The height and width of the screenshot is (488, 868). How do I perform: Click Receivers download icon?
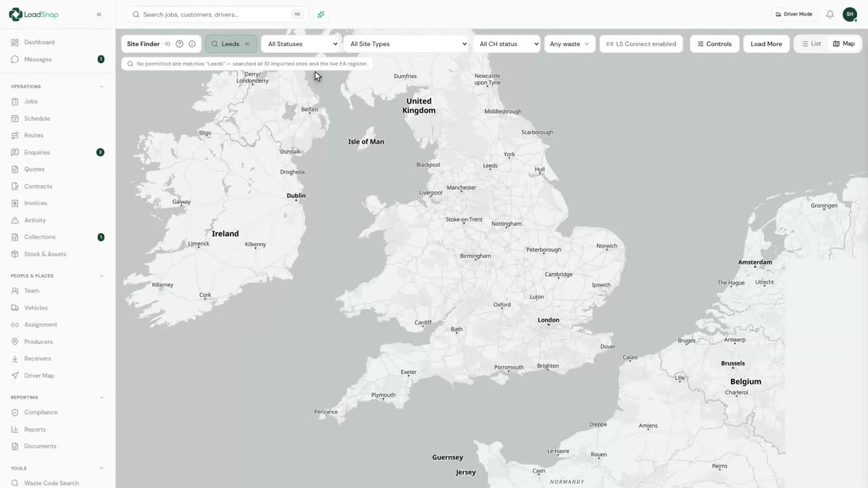click(x=15, y=359)
